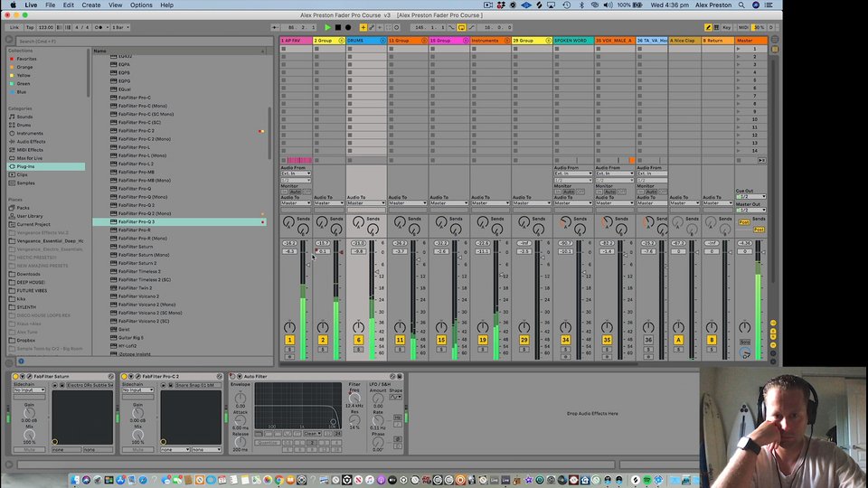
Task: Open the Help menu
Action: point(166,5)
